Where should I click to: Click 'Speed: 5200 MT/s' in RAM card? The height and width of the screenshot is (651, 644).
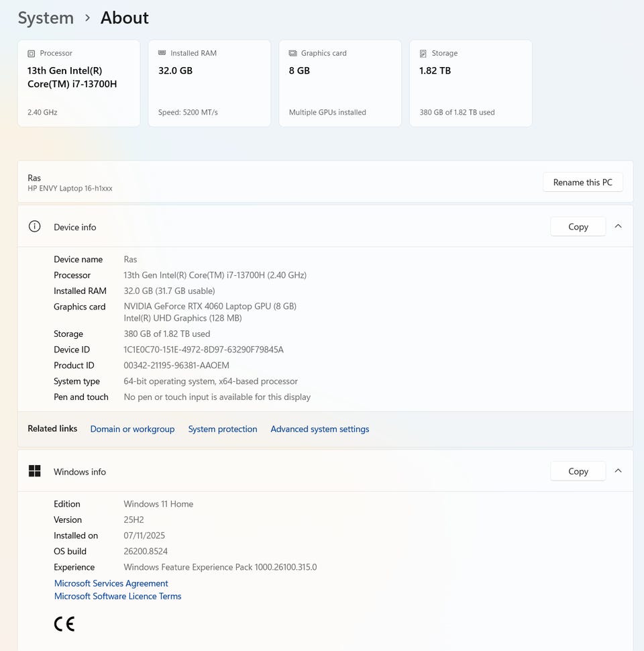(188, 112)
